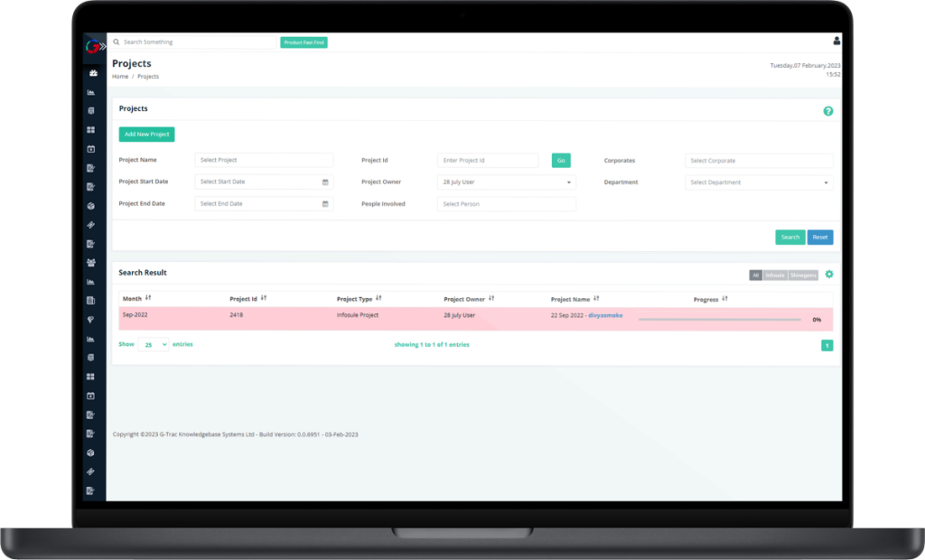This screenshot has height=560, width=925.
Task: Sort results by the Month column
Action: tap(148, 298)
